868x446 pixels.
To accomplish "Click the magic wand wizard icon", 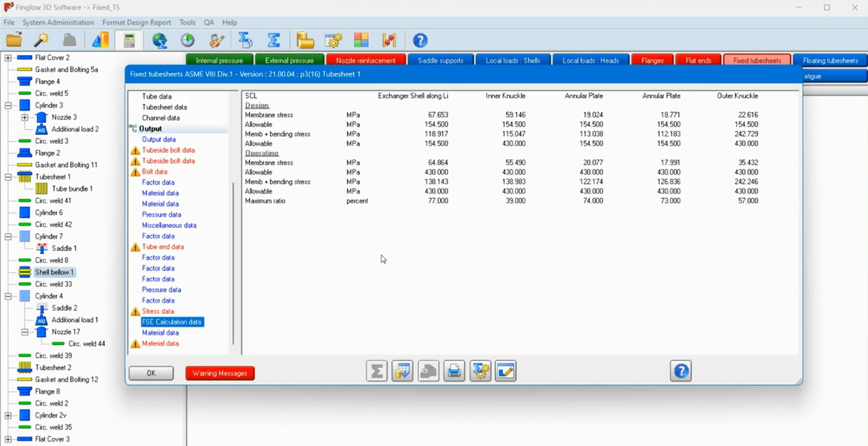I will coord(42,40).
